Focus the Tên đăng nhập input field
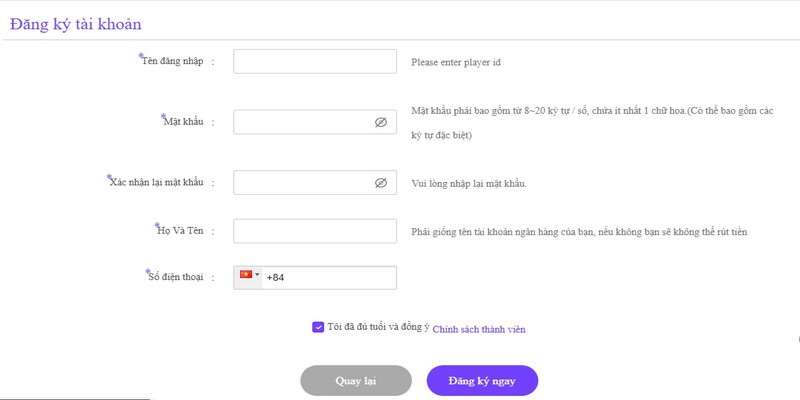This screenshot has height=400, width=800. click(315, 61)
